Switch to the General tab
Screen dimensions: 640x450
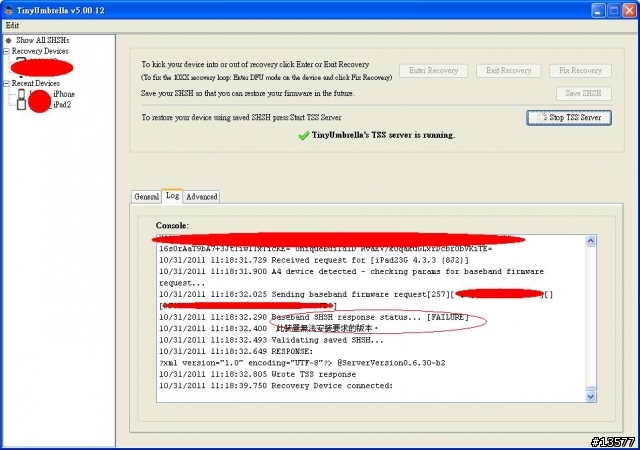(147, 197)
